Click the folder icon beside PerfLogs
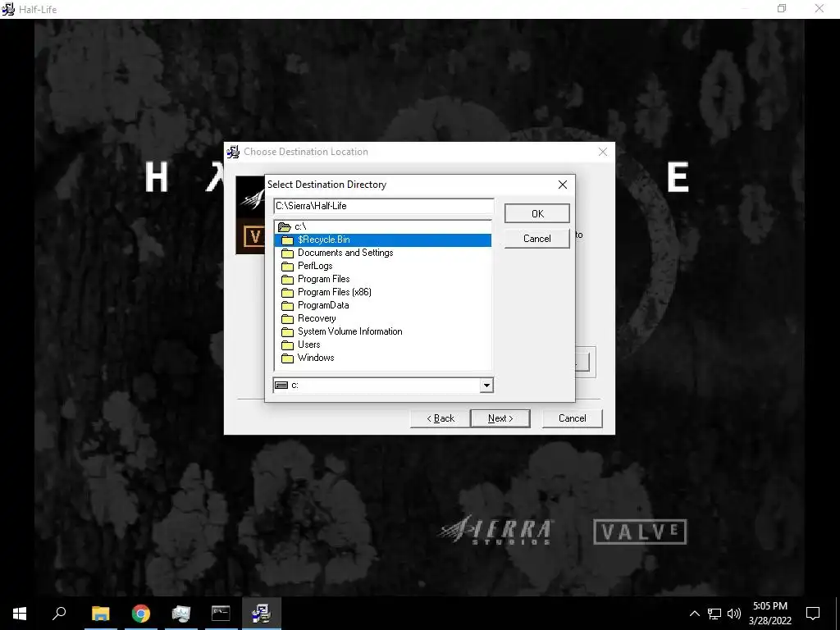Screen dimensions: 840x630 (288, 267)
